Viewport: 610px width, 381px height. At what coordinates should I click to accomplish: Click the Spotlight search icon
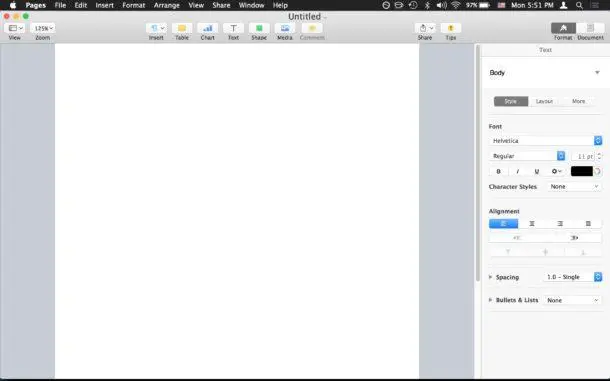(579, 5)
